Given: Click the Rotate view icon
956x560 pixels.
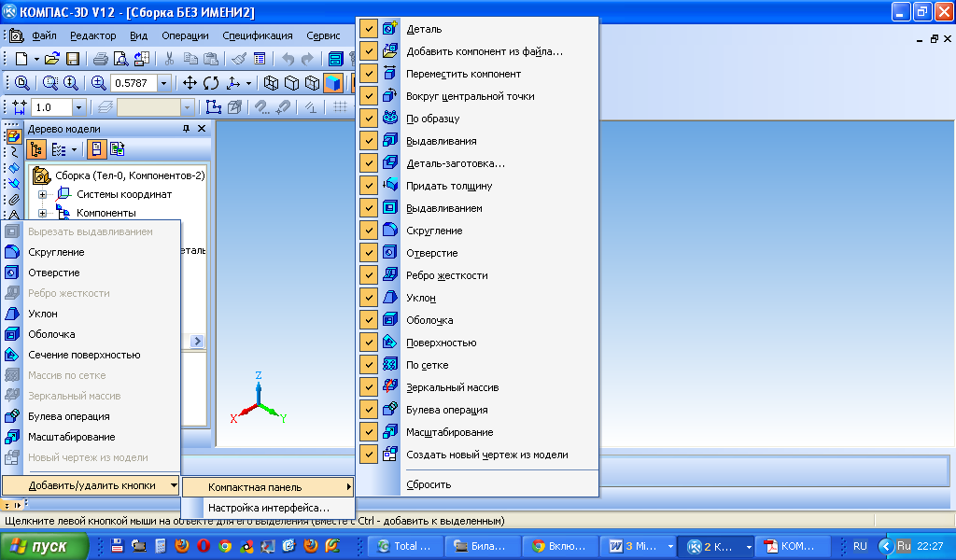Looking at the screenshot, I should coord(211,83).
